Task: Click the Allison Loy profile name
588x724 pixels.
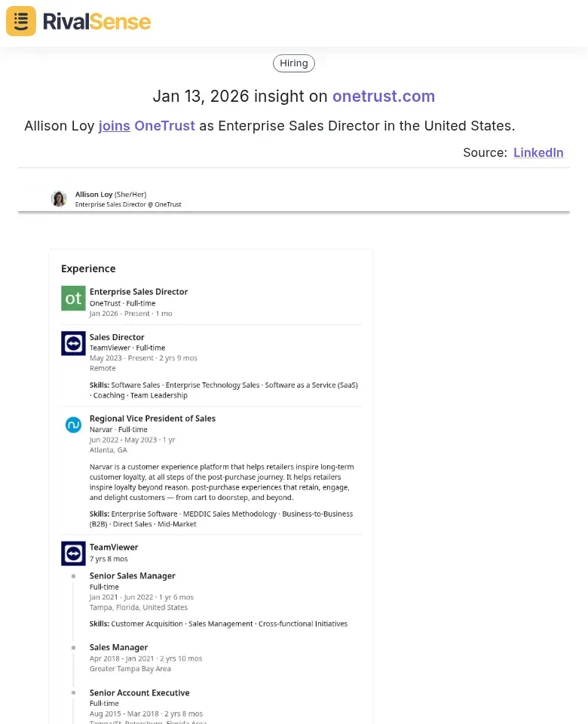Action: [x=93, y=195]
